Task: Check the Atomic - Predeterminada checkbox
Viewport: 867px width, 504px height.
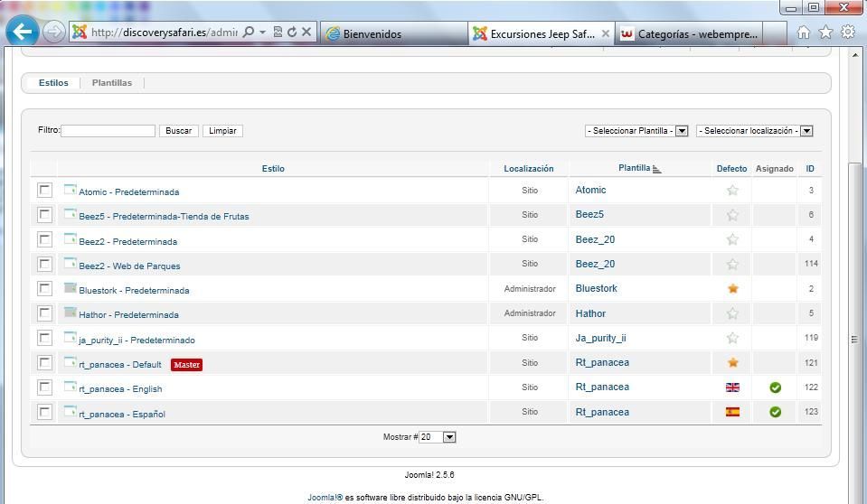Action: [x=45, y=190]
